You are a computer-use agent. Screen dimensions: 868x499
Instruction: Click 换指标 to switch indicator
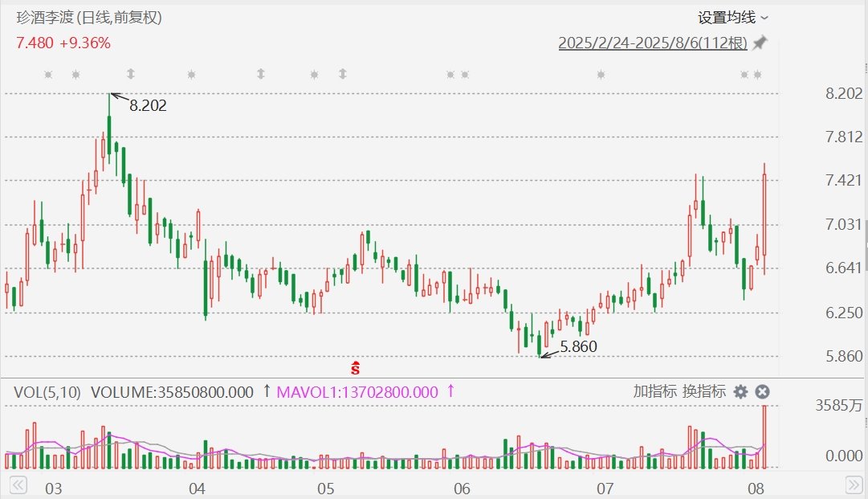coord(703,391)
